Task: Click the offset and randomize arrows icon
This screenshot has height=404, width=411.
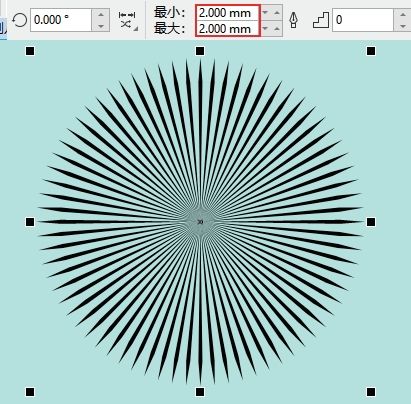Action: (128, 20)
